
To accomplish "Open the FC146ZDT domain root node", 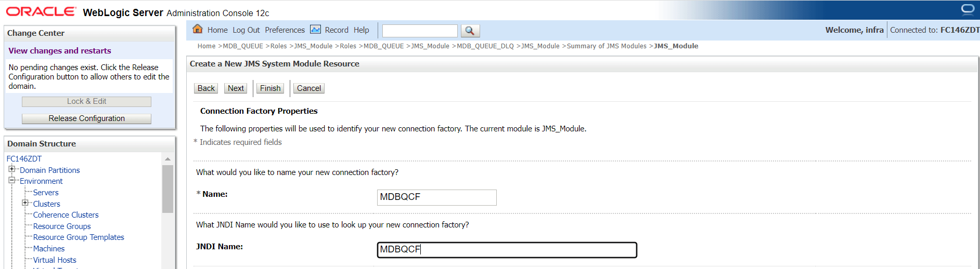I will click(x=24, y=159).
